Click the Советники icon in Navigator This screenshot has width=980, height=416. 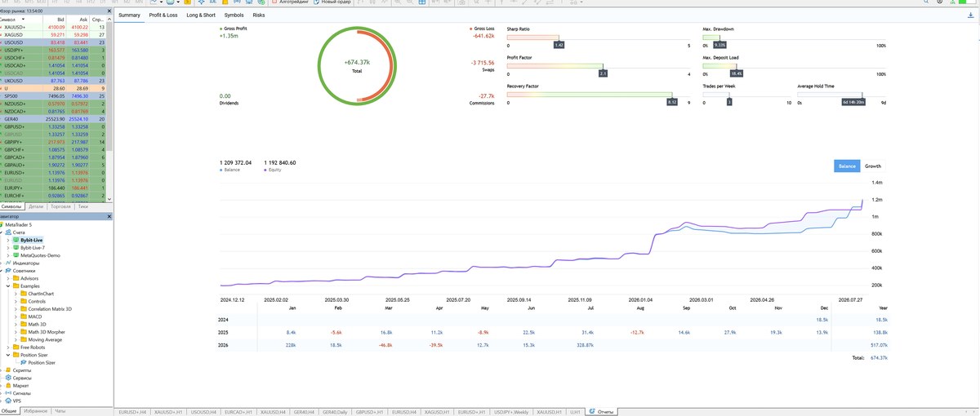8,271
